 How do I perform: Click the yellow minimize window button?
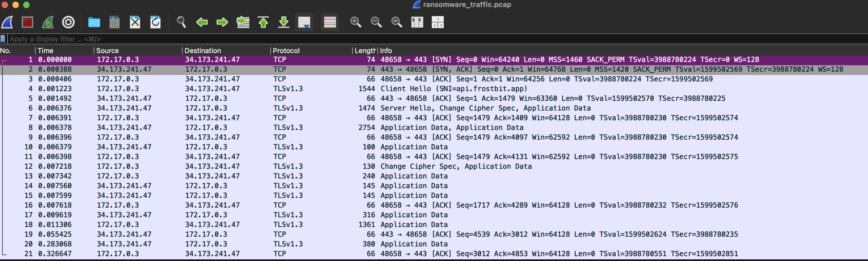(x=16, y=5)
